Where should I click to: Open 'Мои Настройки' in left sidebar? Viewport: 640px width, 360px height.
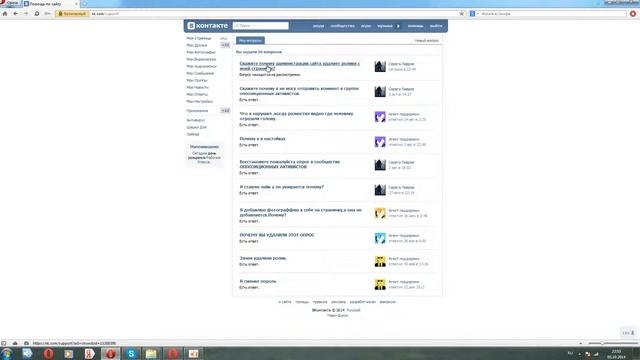[x=200, y=101]
